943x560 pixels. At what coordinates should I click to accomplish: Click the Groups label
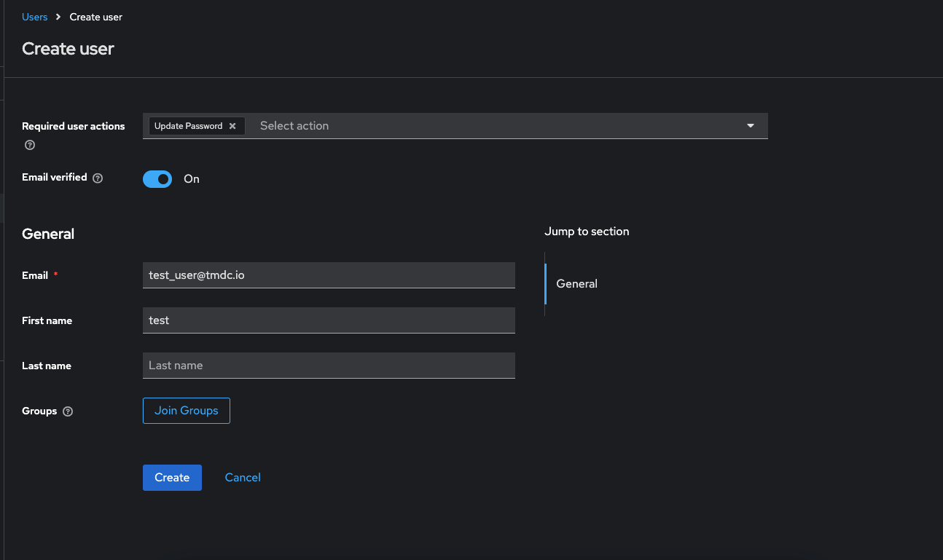(39, 411)
